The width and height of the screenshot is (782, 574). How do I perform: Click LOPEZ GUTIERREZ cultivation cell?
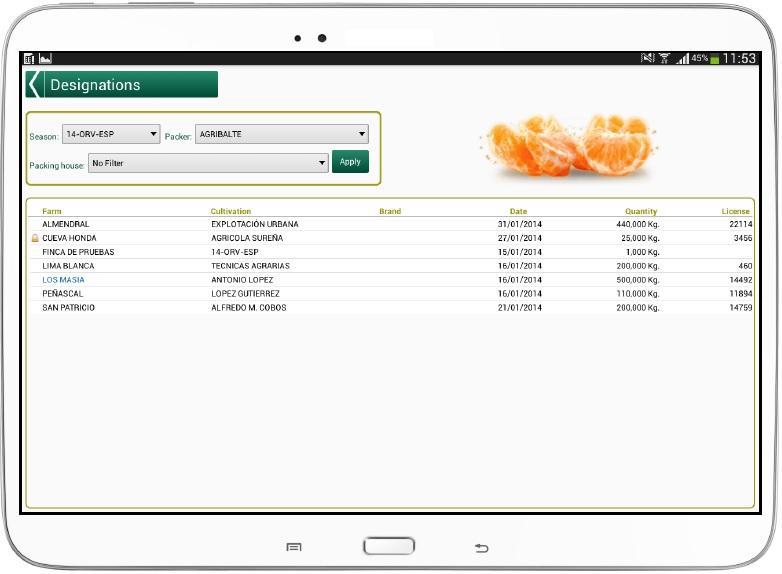click(x=245, y=294)
